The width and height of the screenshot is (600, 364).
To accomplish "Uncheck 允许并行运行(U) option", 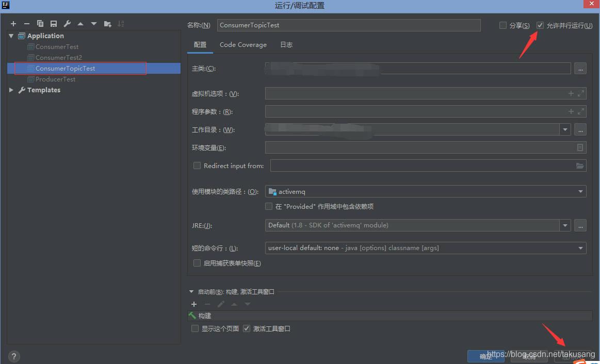I will (x=540, y=25).
